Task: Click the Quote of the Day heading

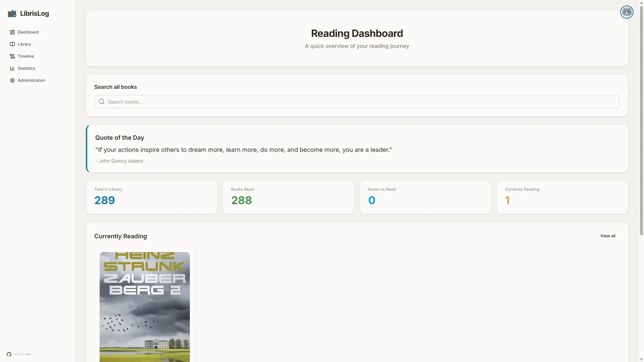Action: click(x=120, y=138)
